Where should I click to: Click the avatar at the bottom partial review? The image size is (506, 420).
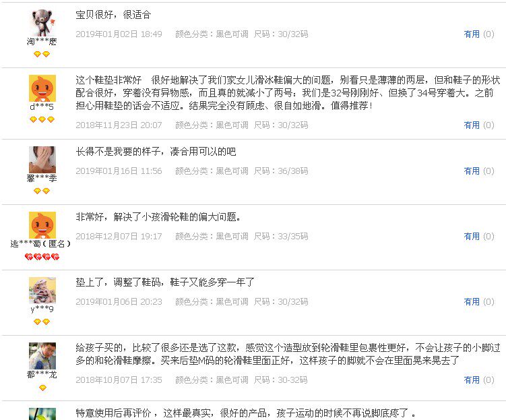pyautogui.click(x=42, y=414)
